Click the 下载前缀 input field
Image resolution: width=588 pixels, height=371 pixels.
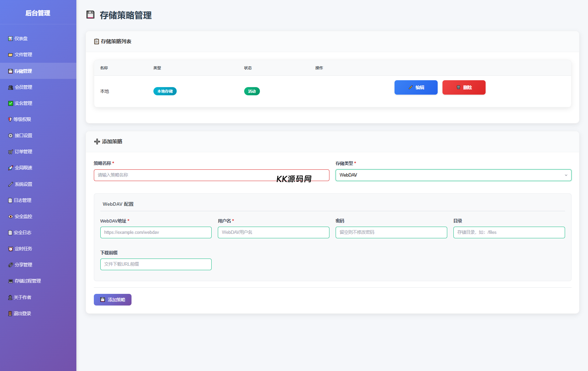(156, 264)
